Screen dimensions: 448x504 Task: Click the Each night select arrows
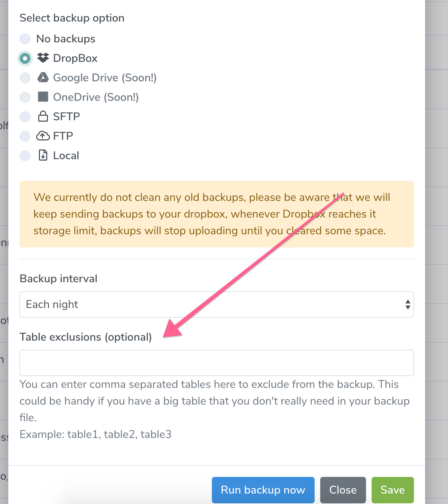click(x=408, y=304)
